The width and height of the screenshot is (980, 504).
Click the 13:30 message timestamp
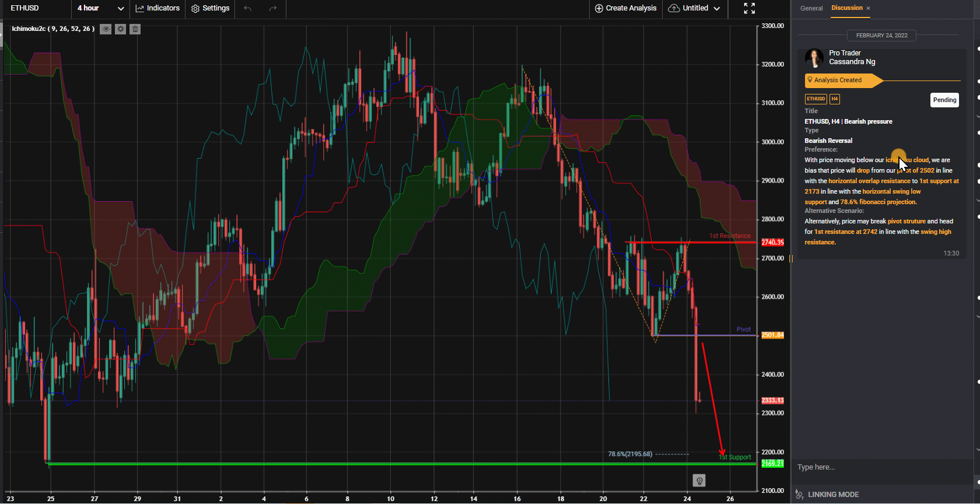tap(951, 253)
